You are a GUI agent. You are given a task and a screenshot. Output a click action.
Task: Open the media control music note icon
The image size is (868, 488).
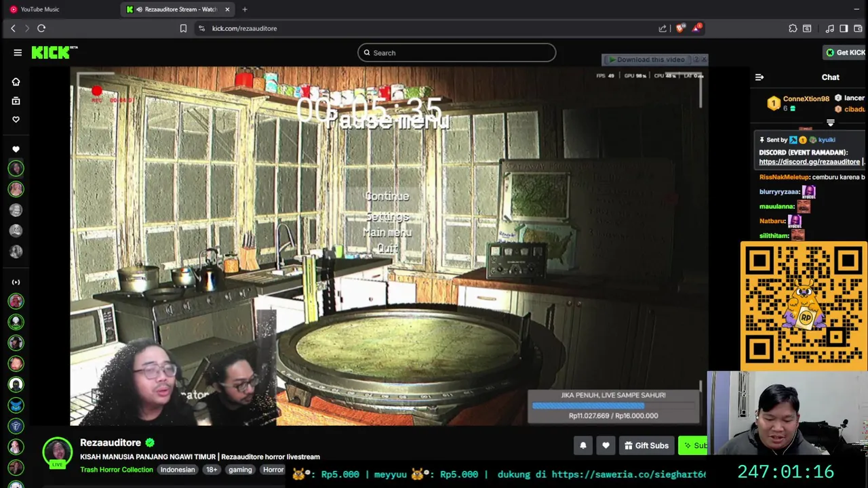pos(830,28)
